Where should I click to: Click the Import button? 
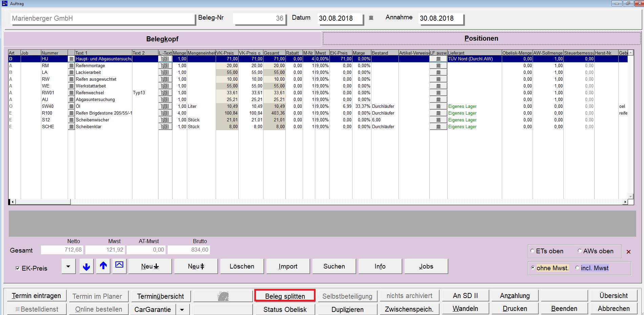(x=288, y=267)
